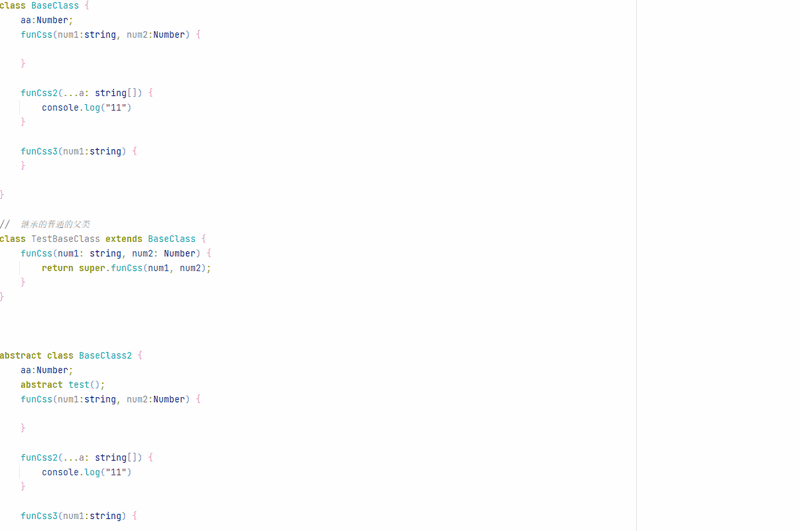Click the return keyword in TestBaseClass
This screenshot has width=800, height=531.
pyautogui.click(x=57, y=268)
